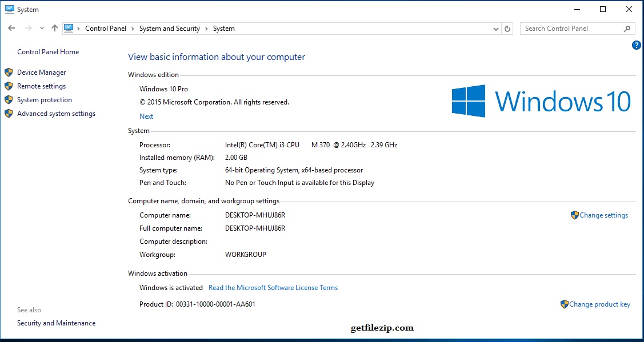Go up one level with Up arrow
Viewport: 644px width, 342px height.
point(55,29)
